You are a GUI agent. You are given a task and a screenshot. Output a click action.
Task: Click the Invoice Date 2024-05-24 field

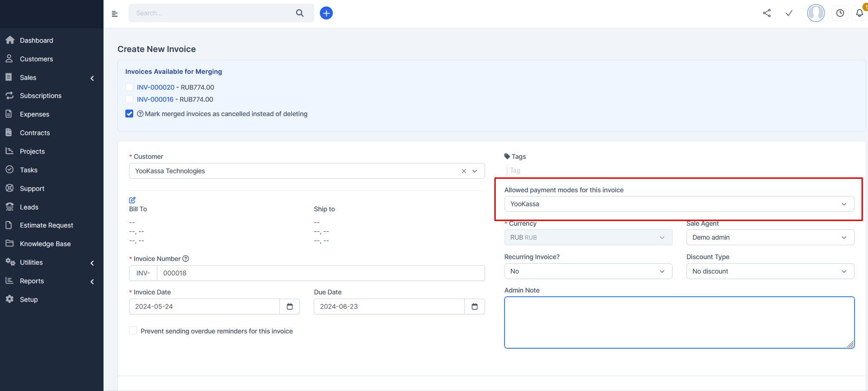(204, 306)
